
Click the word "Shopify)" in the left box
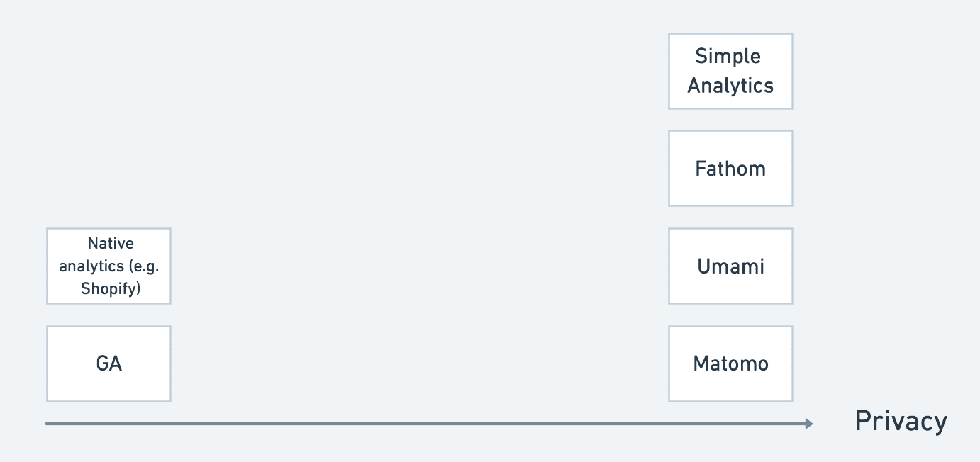point(111,289)
